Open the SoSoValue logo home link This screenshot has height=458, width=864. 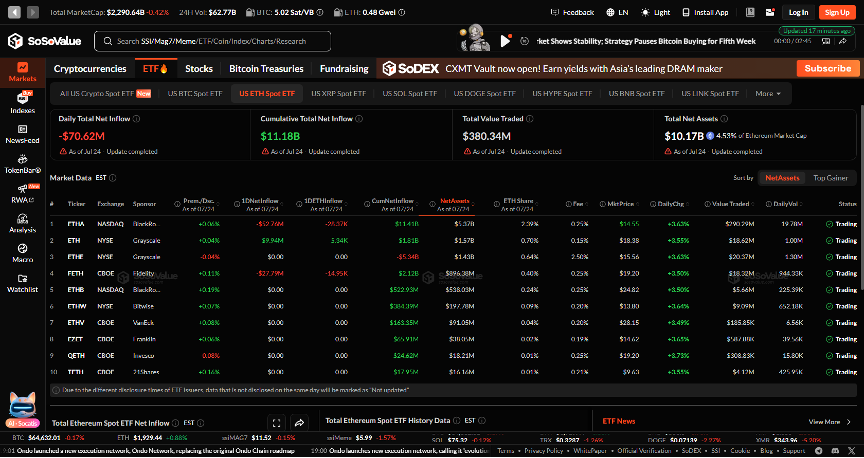(x=44, y=41)
